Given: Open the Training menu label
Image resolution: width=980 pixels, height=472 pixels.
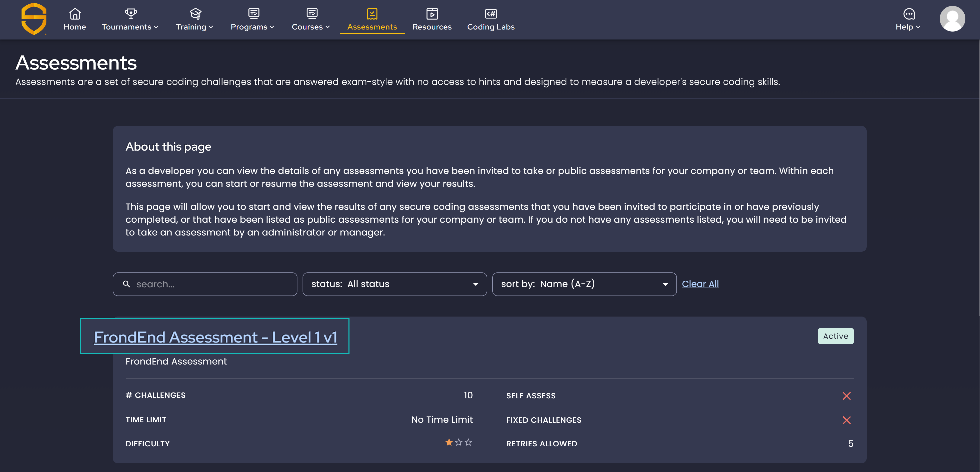Looking at the screenshot, I should click(191, 27).
